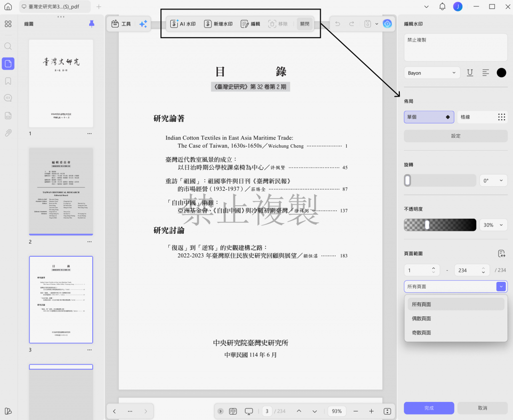
Task: Open the title bar chevron dropdown
Action: [426, 7]
